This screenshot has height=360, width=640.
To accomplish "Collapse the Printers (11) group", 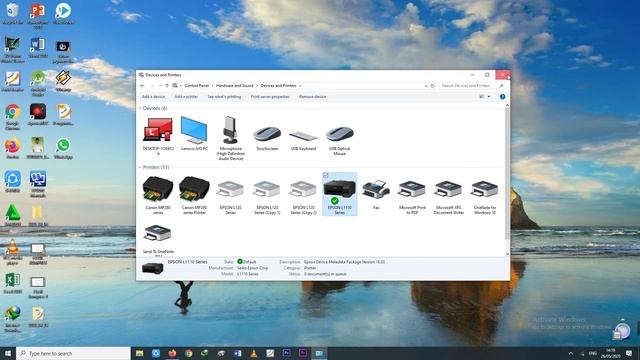I will 140,167.
